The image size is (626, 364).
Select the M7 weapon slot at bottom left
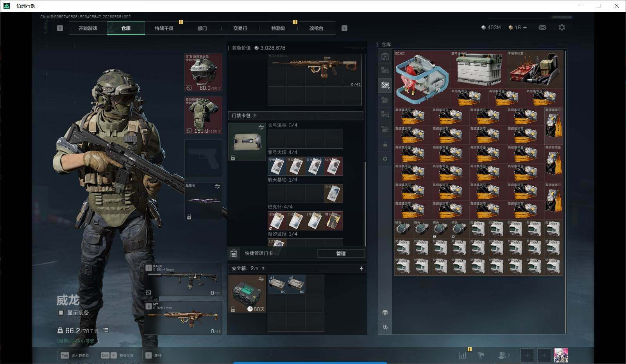click(x=183, y=318)
